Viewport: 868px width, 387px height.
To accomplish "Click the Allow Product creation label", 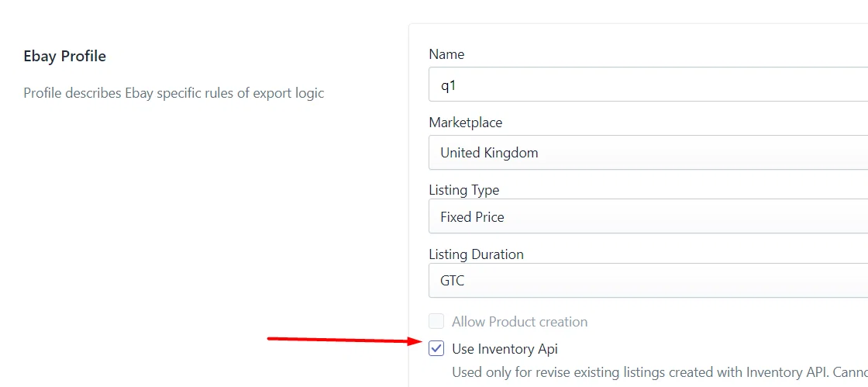I will click(x=519, y=322).
